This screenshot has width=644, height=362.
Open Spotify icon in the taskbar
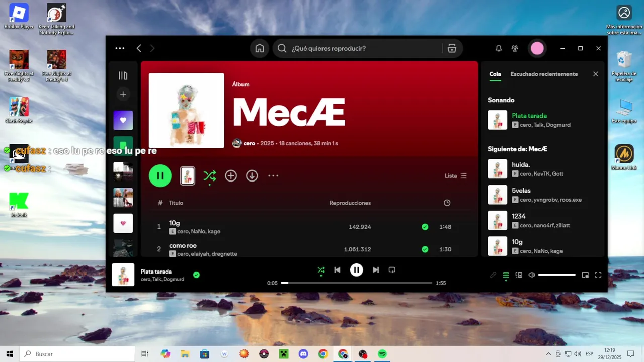382,354
